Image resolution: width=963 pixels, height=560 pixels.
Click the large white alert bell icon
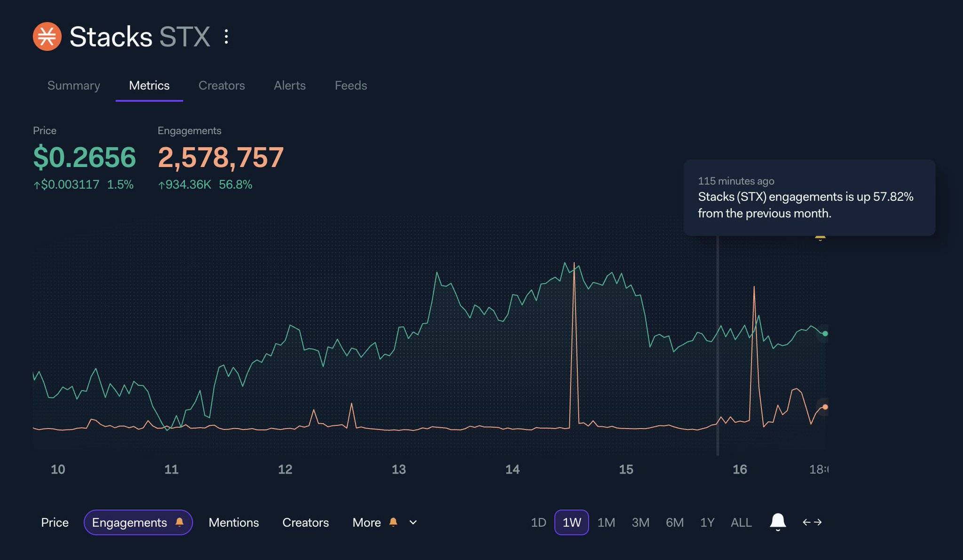coord(778,522)
